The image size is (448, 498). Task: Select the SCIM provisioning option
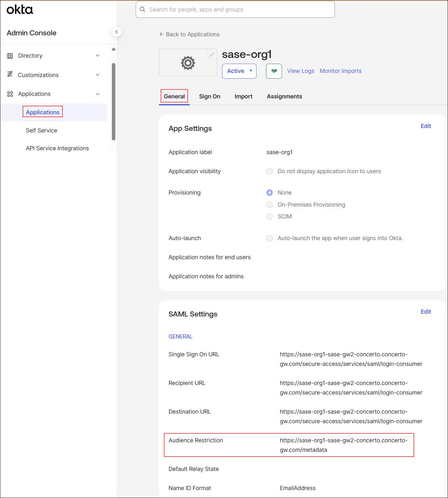tap(270, 216)
